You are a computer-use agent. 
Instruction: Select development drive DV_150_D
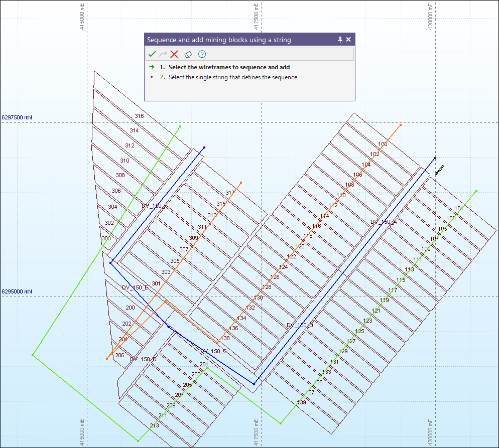coord(143,359)
